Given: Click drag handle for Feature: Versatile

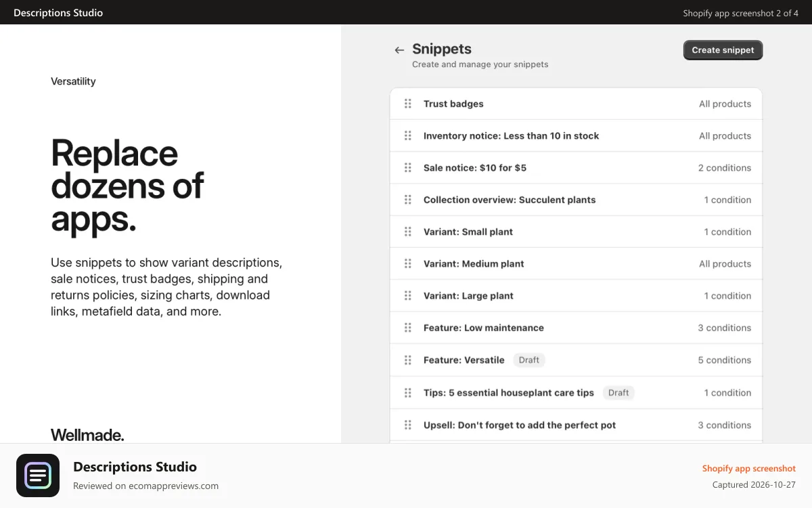Looking at the screenshot, I should tap(408, 360).
